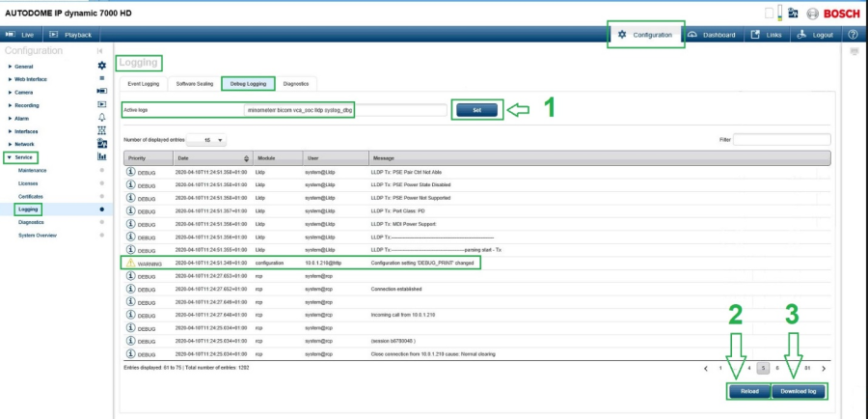Click the Alarm bell icon in sidebar
This screenshot has width=868, height=419.
tap(101, 117)
